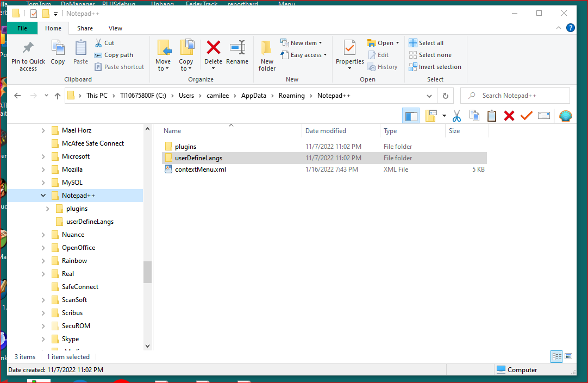This screenshot has width=588, height=383.
Task: Switch to details view in status bar
Action: click(x=556, y=357)
